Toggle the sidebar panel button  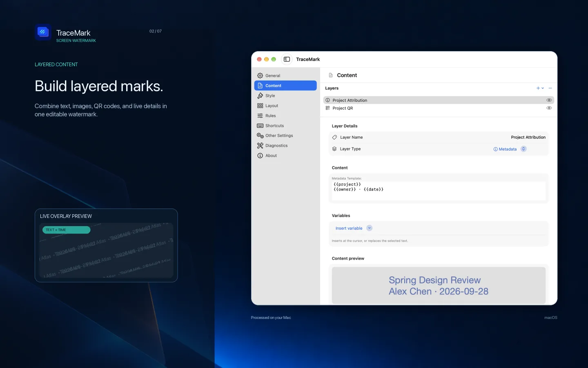(x=287, y=59)
